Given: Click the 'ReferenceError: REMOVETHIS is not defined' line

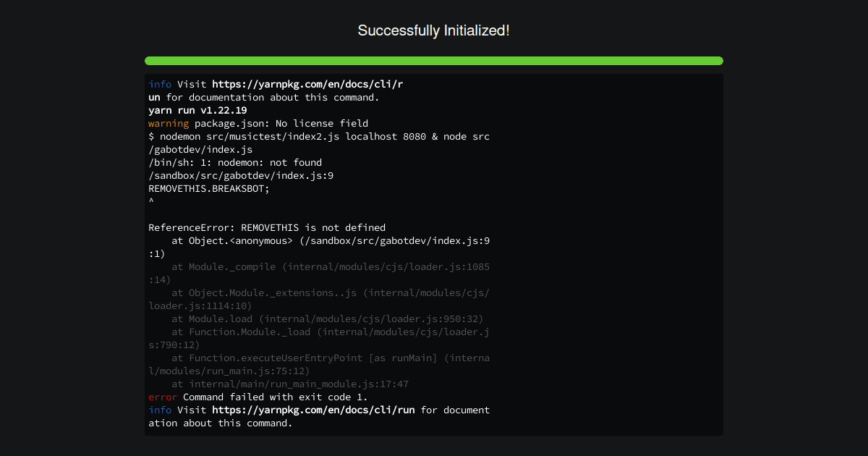Looking at the screenshot, I should 267,227.
